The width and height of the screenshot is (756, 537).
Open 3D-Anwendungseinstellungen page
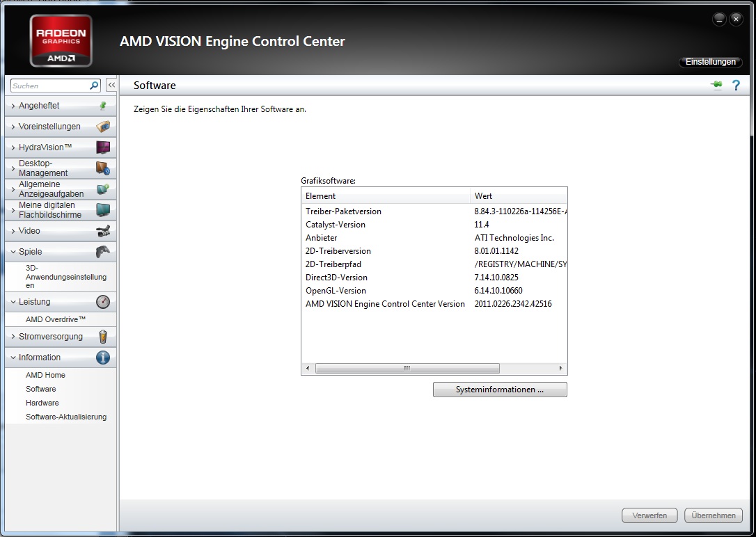tap(66, 276)
